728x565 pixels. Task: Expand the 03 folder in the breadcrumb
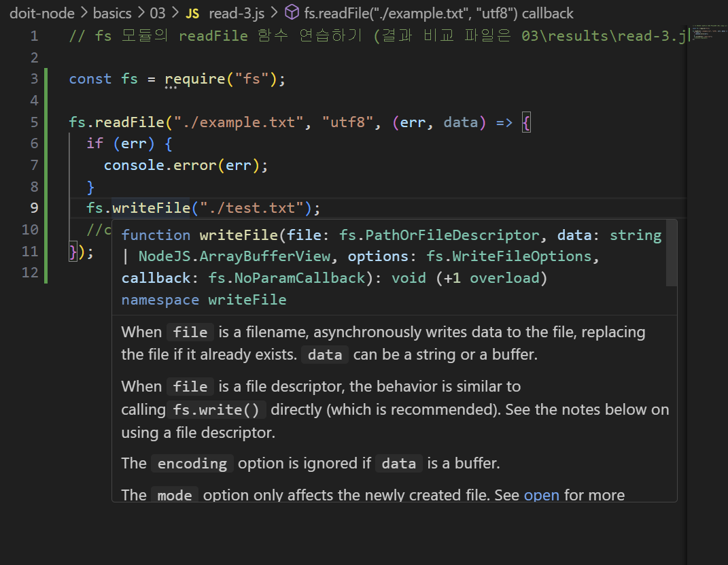click(x=158, y=13)
